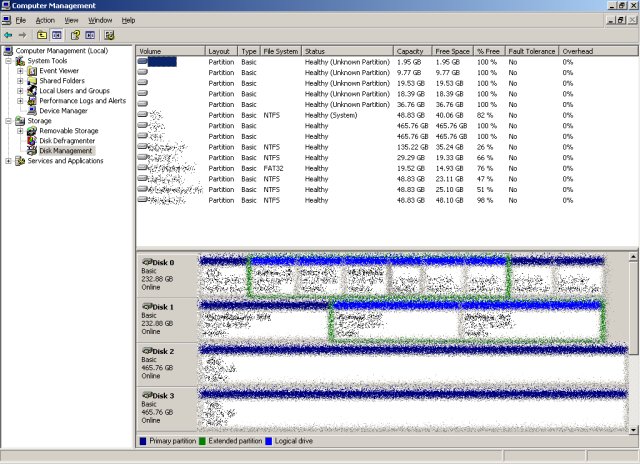Select Disk Defragmenter in the tree
This screenshot has height=464, width=640.
[67, 141]
